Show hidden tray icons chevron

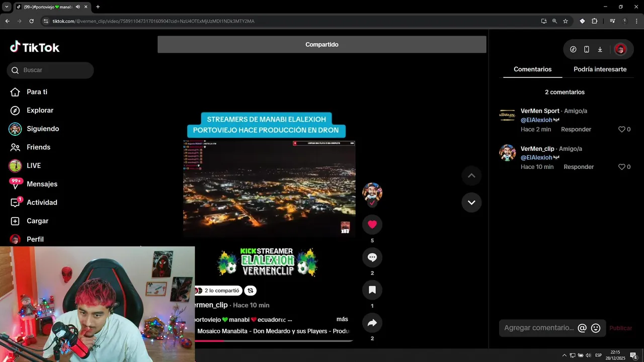point(564,355)
